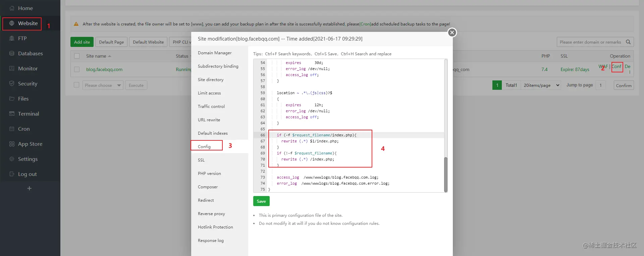
Task: Click the FTP icon in sidebar
Action: coord(12,38)
